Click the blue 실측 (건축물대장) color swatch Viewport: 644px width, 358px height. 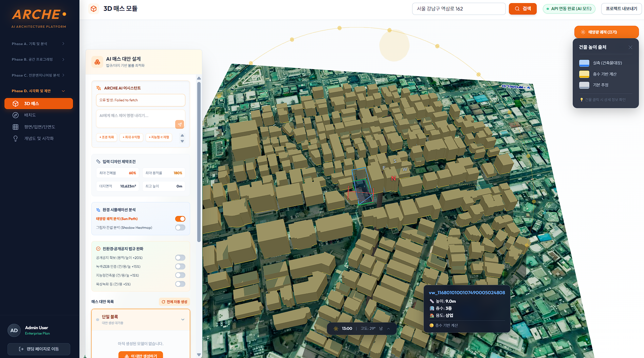click(x=584, y=63)
